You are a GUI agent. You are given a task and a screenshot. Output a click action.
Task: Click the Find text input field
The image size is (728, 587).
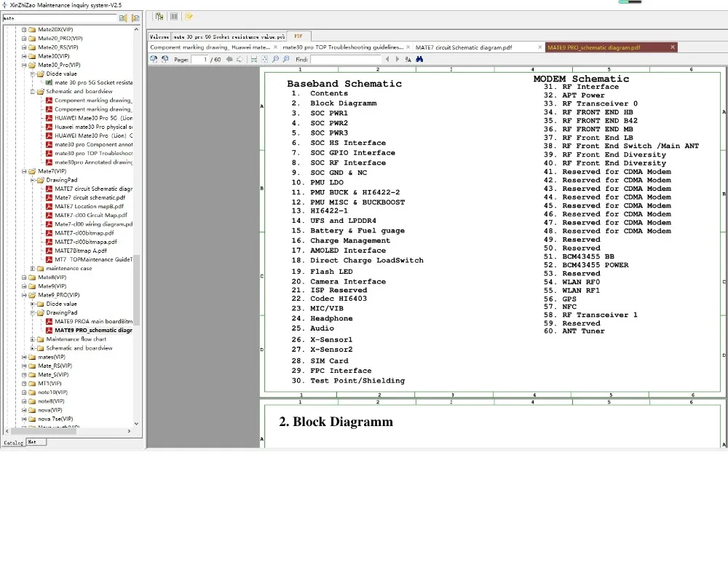click(x=346, y=60)
